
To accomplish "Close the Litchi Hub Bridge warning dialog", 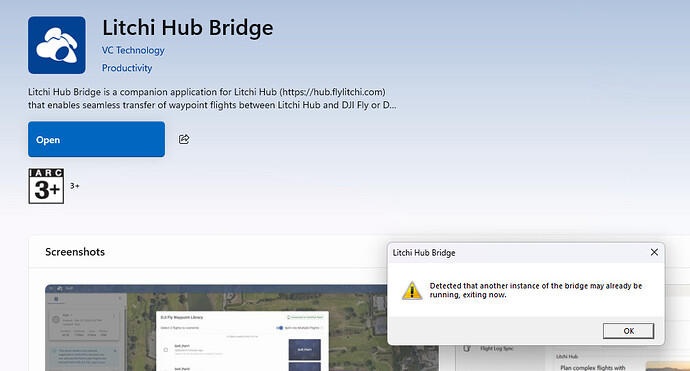I will 654,252.
